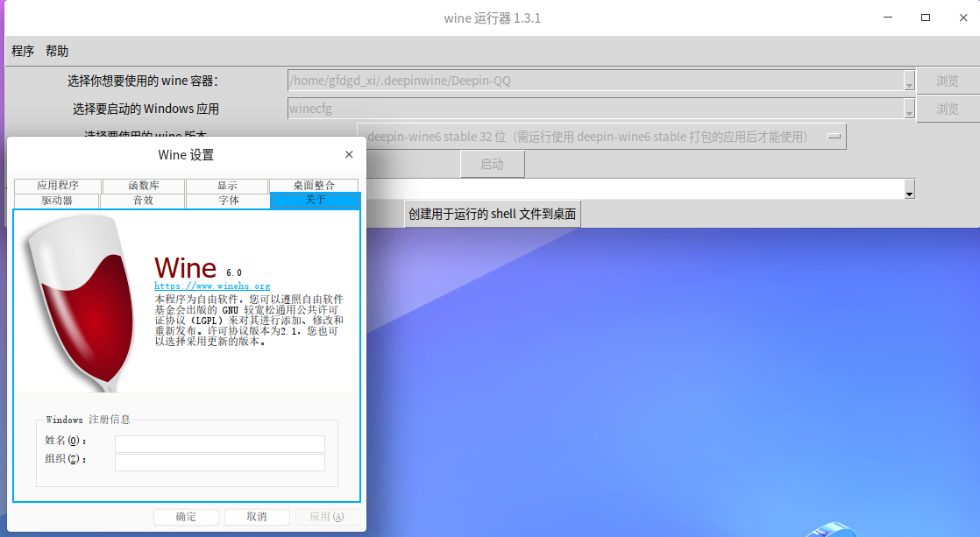Switch to the 桌面整合 tab
This screenshot has width=980, height=537.
[314, 186]
